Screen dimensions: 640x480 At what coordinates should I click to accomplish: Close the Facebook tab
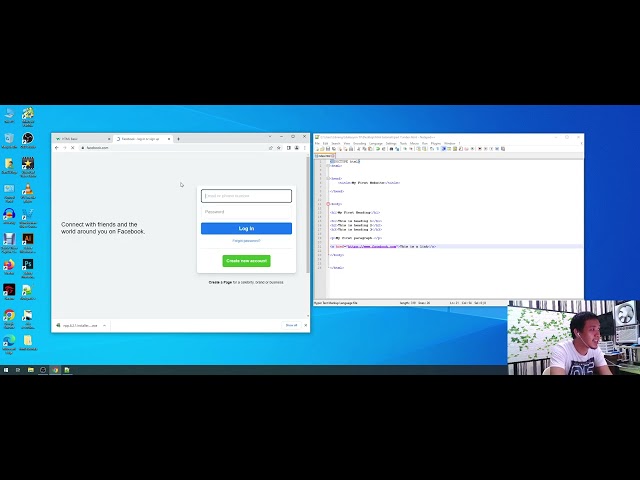(169, 139)
